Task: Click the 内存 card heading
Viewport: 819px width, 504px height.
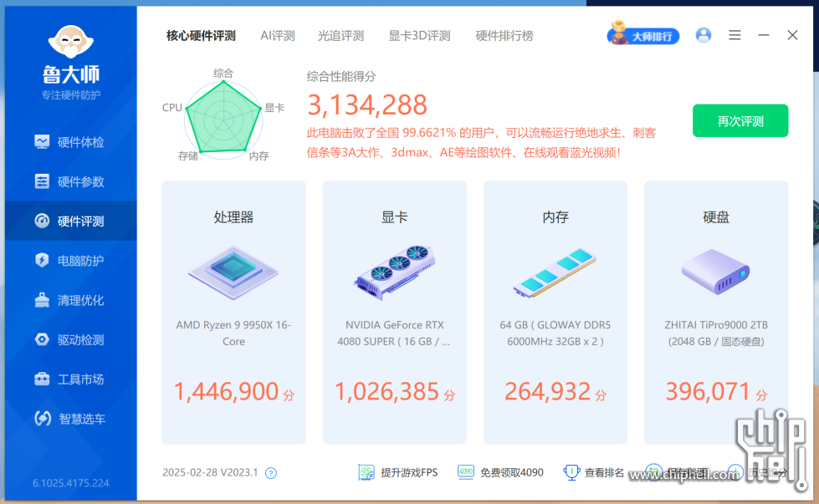Action: point(555,217)
